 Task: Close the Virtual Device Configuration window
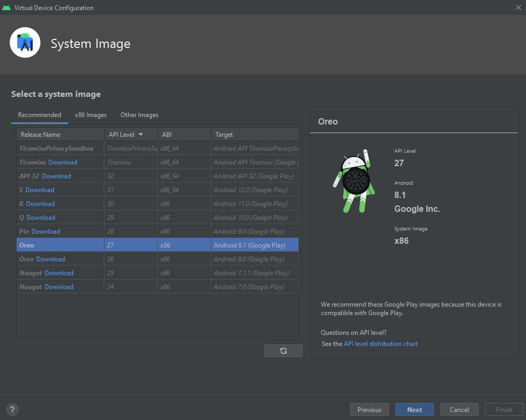pyautogui.click(x=519, y=7)
